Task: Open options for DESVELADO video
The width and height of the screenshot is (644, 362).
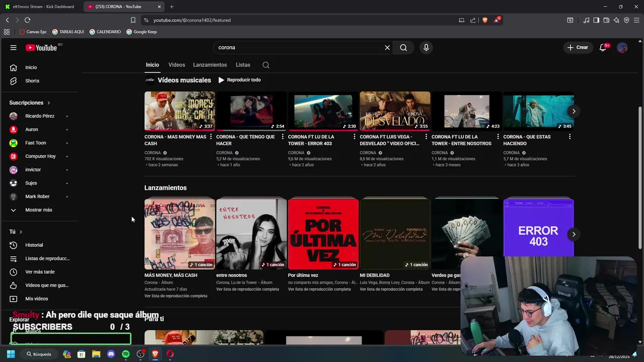Action: 426,137
